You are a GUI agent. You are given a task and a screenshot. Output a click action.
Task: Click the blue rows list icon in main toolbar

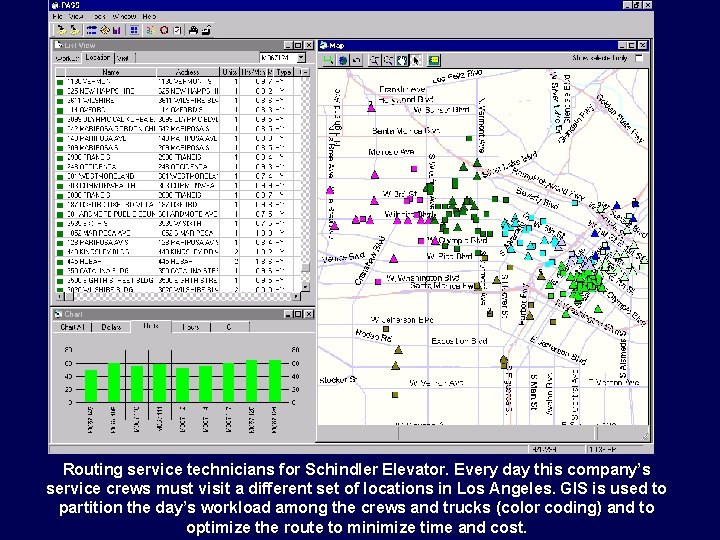91,30
